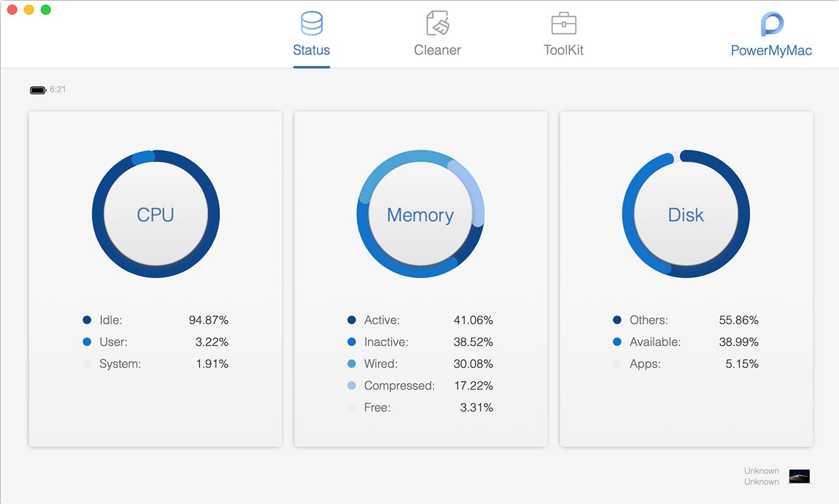Click the Others disk legend dot

pos(617,320)
